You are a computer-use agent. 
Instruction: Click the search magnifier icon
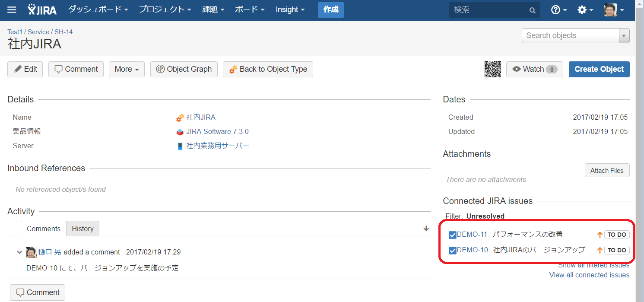[x=533, y=10]
